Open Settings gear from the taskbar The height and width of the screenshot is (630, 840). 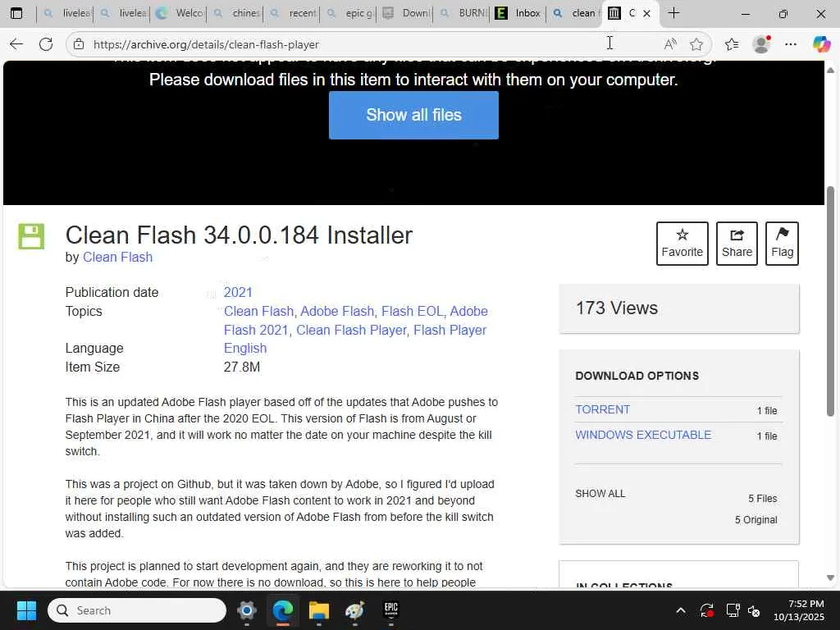click(x=246, y=610)
